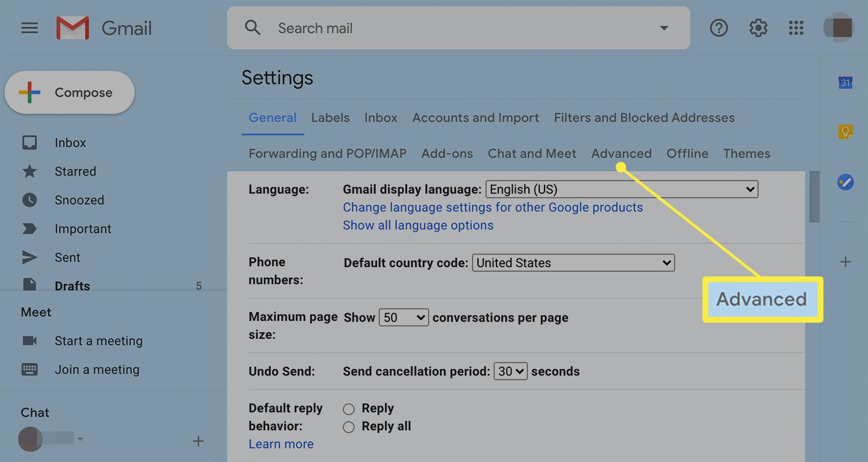
Task: Click the Sent paper plane icon
Action: [x=30, y=257]
